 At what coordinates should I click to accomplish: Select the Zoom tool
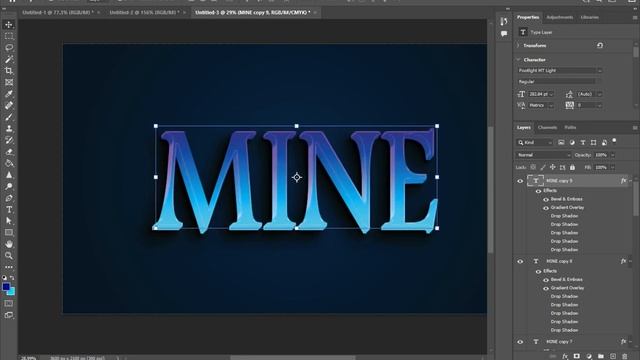(x=9, y=256)
